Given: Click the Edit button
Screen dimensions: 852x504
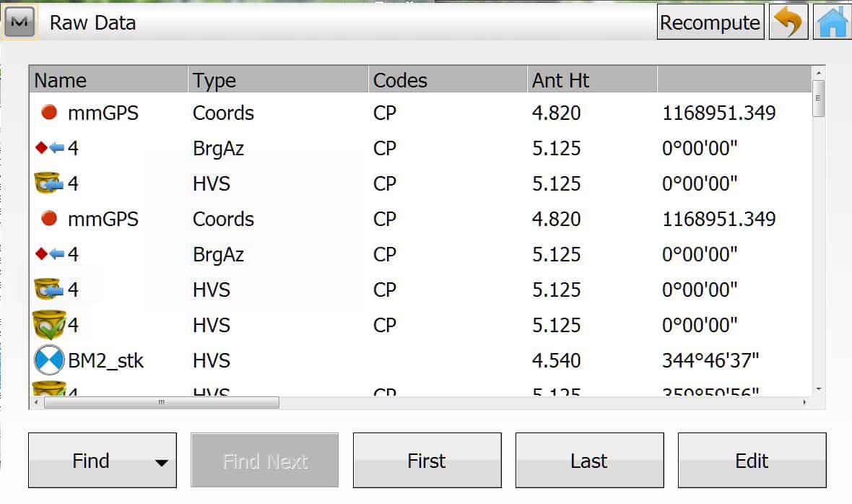Looking at the screenshot, I should (752, 461).
